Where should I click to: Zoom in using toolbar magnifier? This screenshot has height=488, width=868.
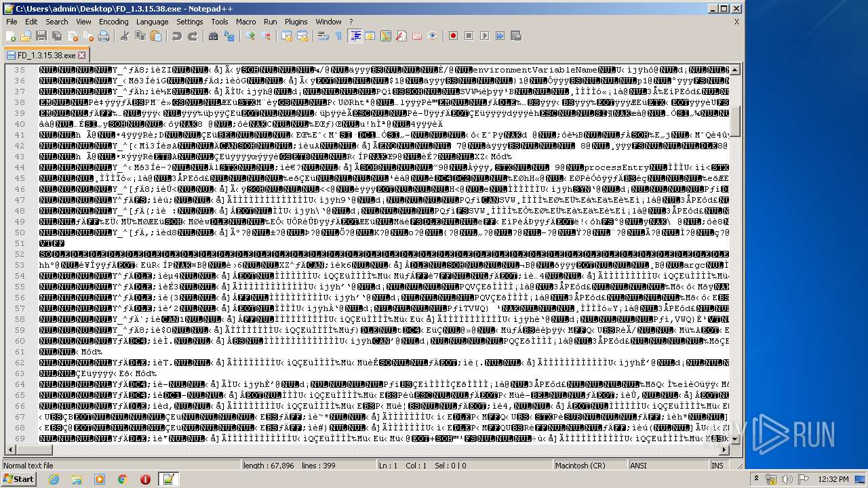pyautogui.click(x=250, y=36)
